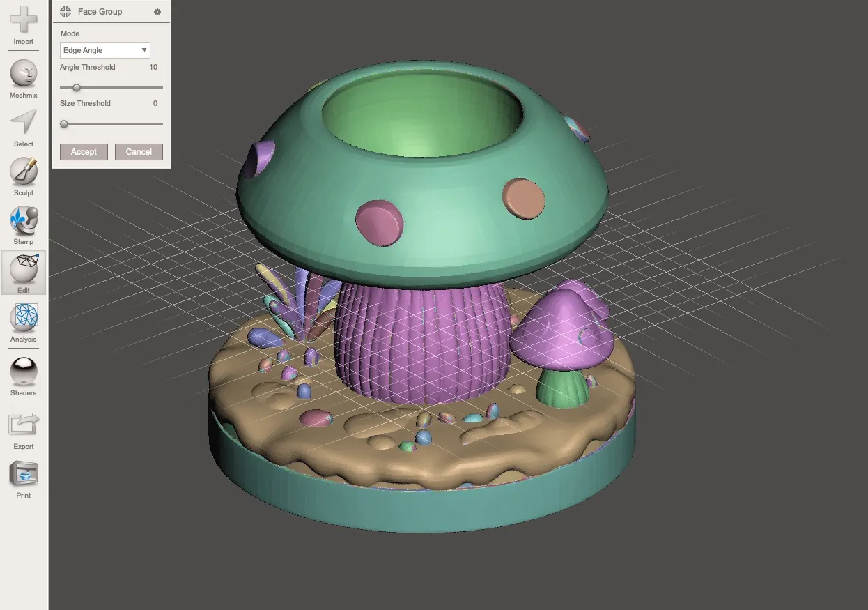Viewport: 868px width, 610px height.
Task: Open the Shaders panel
Action: [x=23, y=372]
